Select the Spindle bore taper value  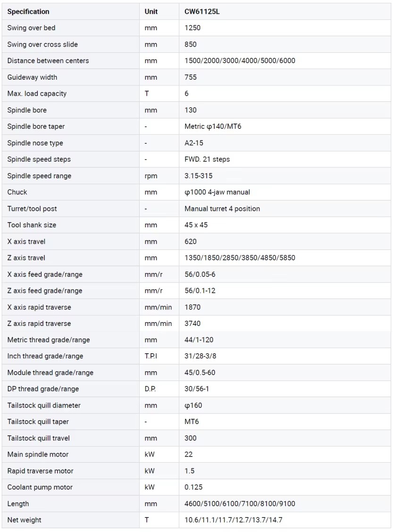(x=213, y=126)
